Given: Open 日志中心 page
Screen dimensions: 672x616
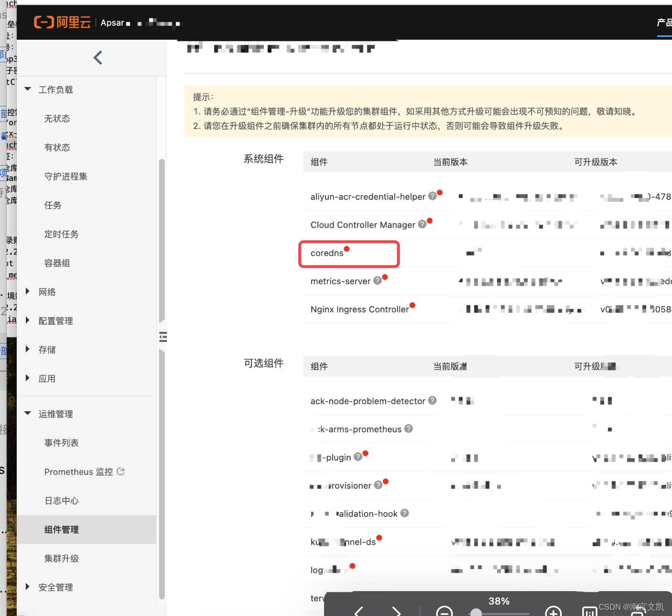Looking at the screenshot, I should click(x=62, y=501).
